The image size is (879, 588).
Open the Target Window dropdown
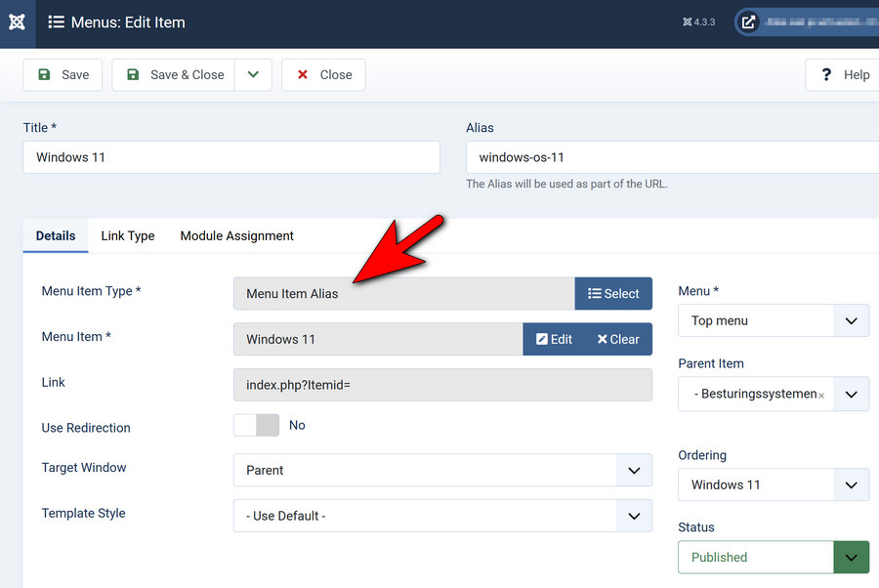coord(442,470)
